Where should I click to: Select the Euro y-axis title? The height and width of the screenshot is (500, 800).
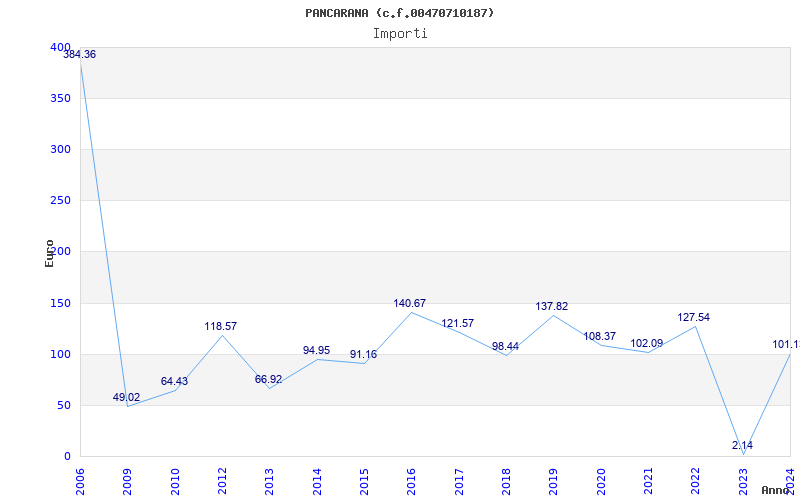coord(50,252)
